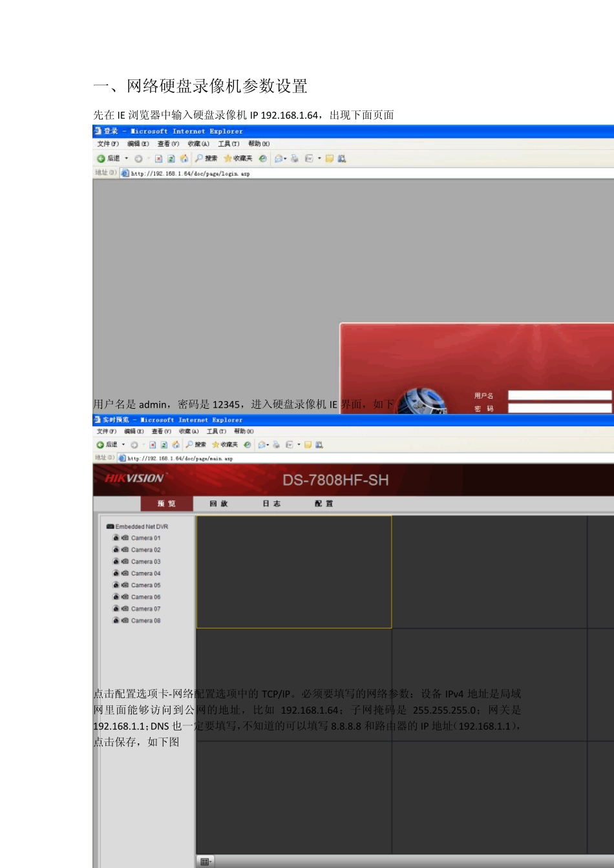The image size is (614, 868).
Task: Click Edit page icon in 登录 window
Action: click(310, 158)
